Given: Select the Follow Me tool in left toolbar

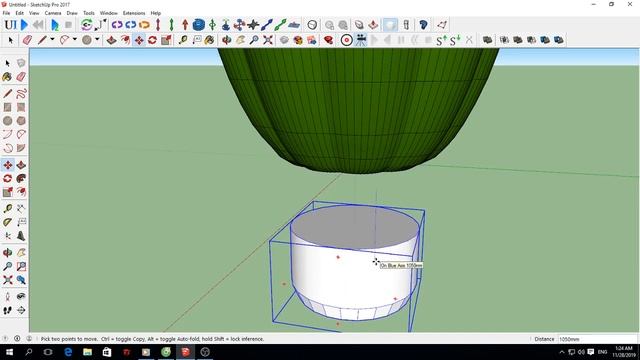Looking at the screenshot, I should click(x=21, y=178).
